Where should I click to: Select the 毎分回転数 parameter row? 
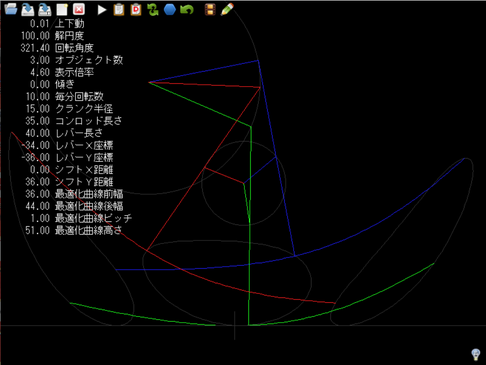(x=65, y=97)
